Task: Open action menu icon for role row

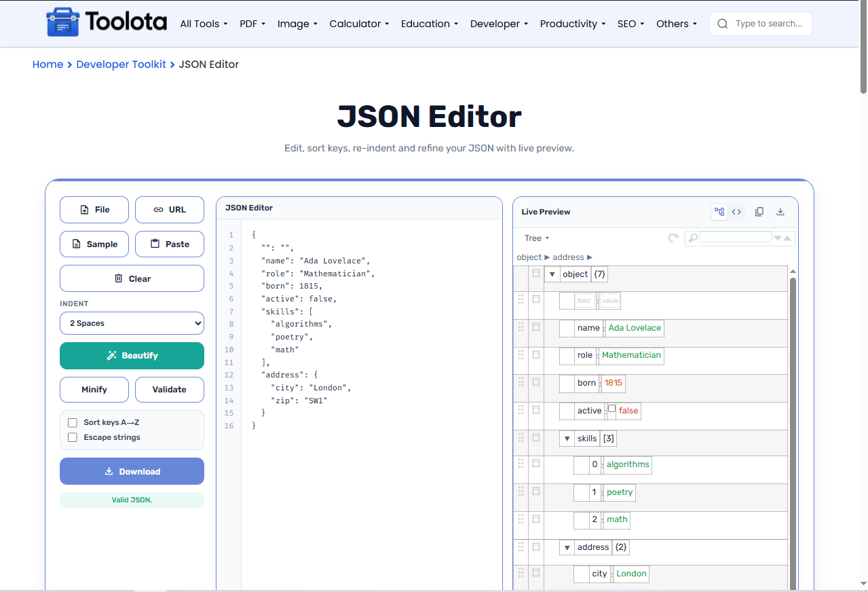Action: coord(536,354)
